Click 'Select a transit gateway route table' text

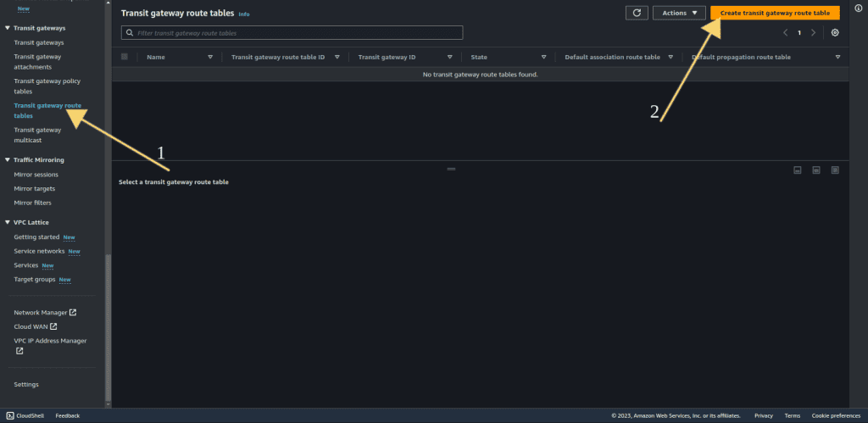[173, 182]
